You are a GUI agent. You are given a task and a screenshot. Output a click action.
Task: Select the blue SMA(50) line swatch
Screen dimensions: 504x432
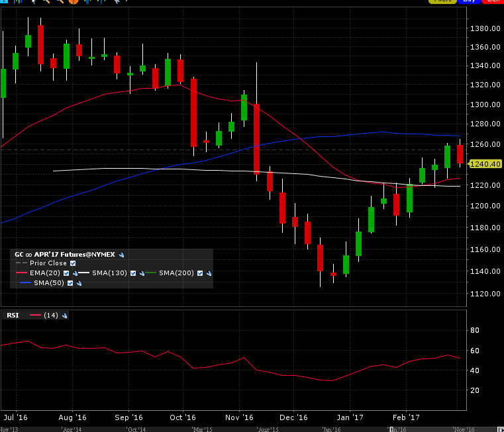tap(23, 283)
